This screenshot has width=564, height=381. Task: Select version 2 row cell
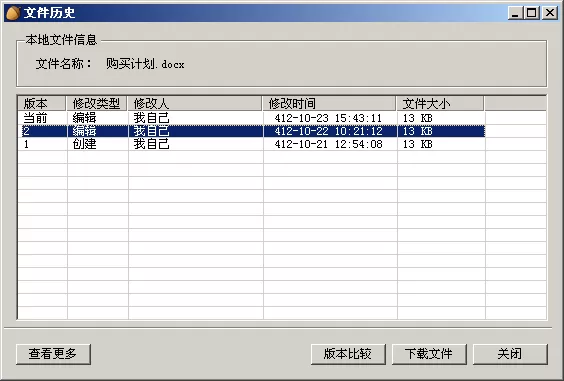click(26, 131)
